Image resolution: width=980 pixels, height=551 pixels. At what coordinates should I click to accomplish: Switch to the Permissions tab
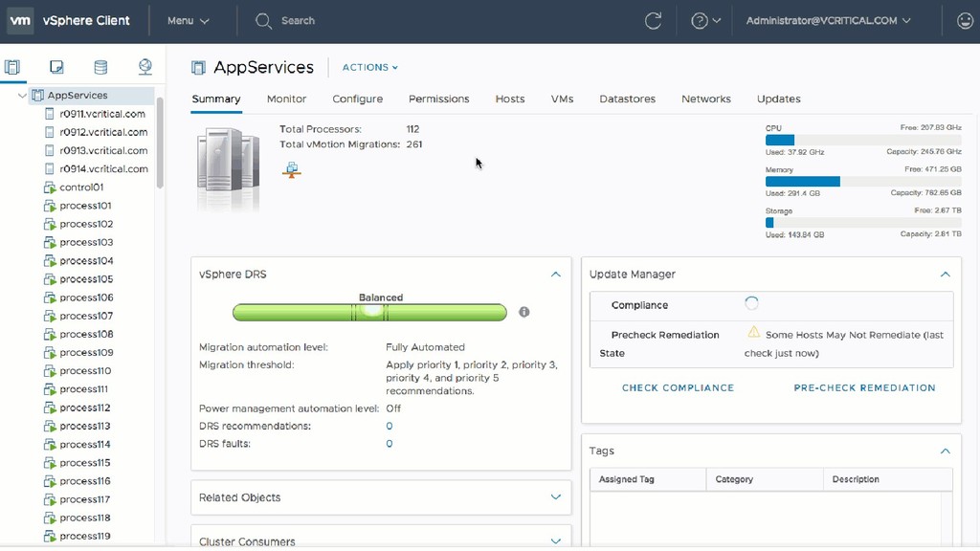pos(438,99)
